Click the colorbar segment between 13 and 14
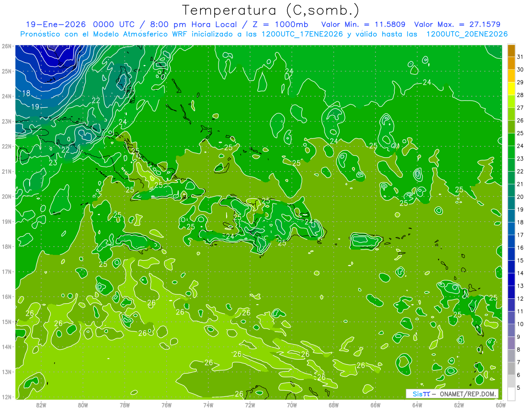 click(x=511, y=280)
